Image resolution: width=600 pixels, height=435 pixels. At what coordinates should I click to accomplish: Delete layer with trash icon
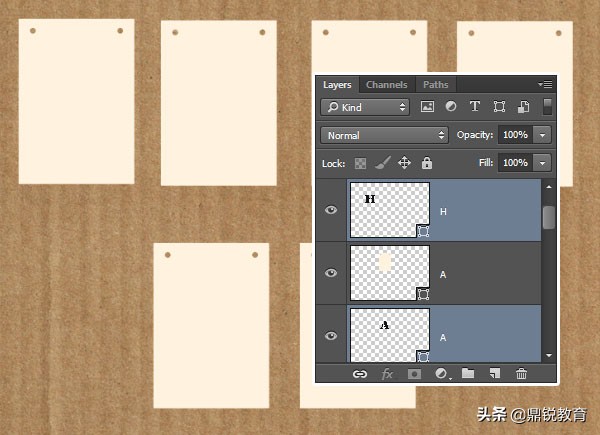click(521, 373)
